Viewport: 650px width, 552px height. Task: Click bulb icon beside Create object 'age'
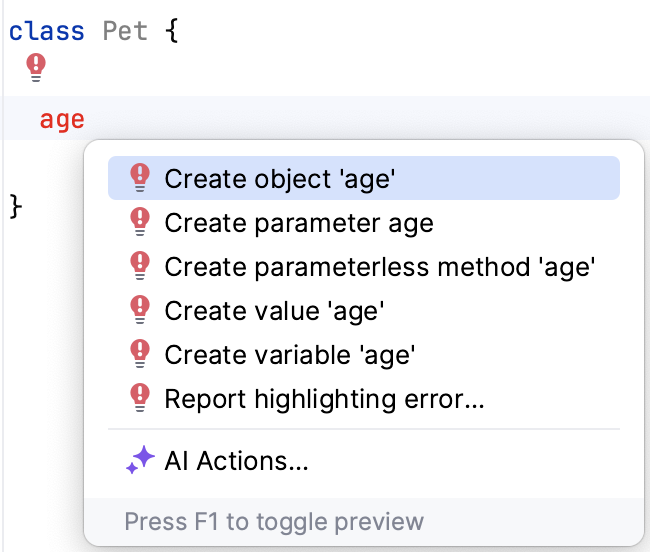[140, 178]
